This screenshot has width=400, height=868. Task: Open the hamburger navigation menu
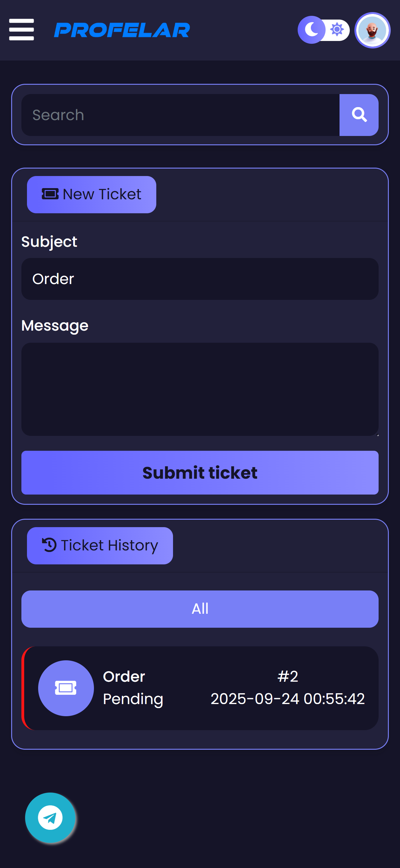point(21,30)
